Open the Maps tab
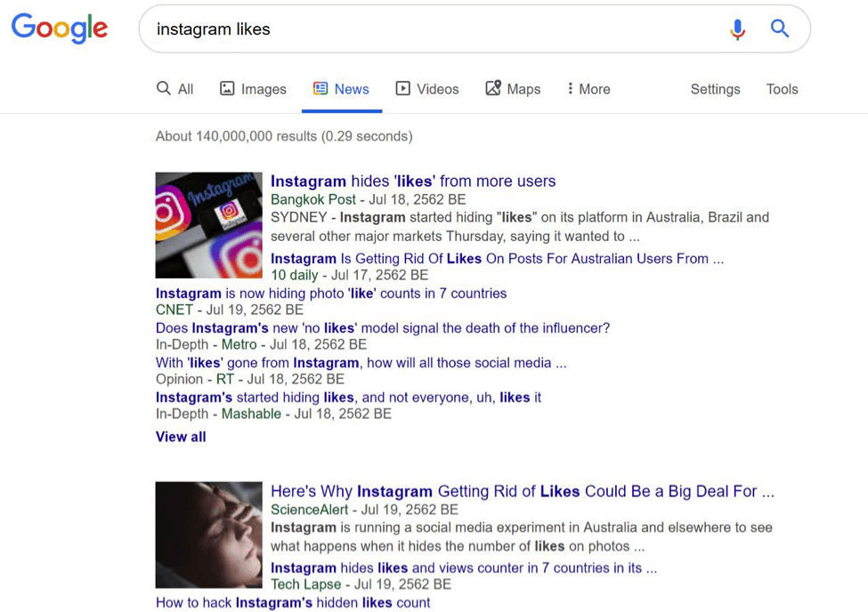This screenshot has width=868, height=612. tap(513, 89)
